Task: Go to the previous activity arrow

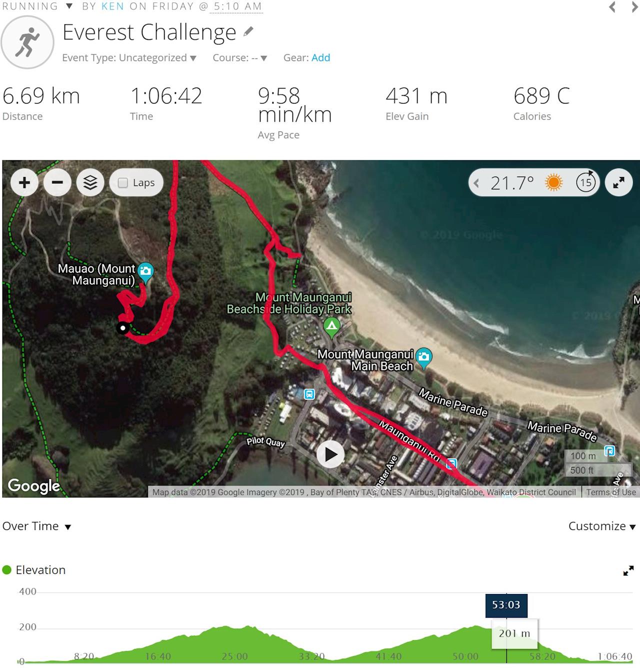Action: pos(612,7)
